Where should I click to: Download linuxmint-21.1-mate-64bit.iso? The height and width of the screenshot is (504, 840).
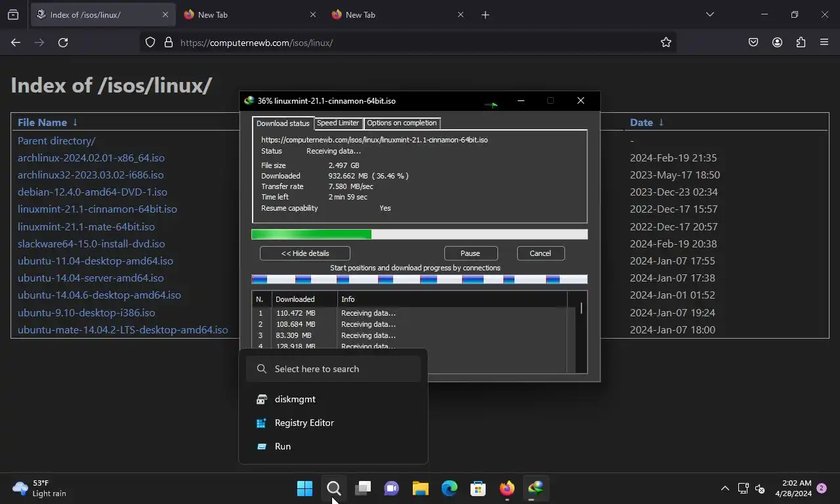(86, 226)
